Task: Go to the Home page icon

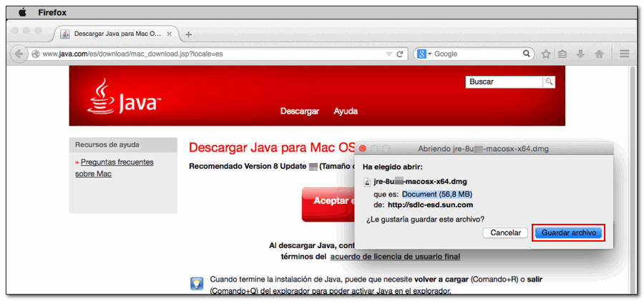Action: coord(599,54)
